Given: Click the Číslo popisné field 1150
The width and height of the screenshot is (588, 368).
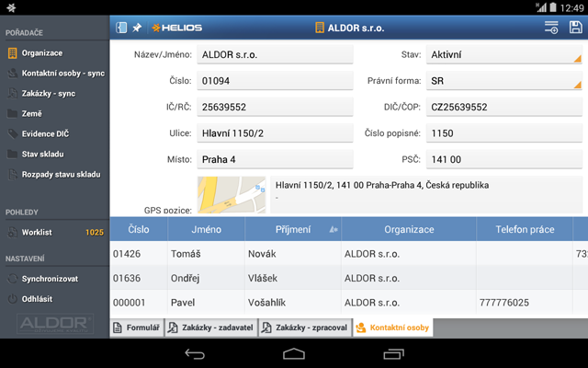Looking at the screenshot, I should pyautogui.click(x=504, y=133).
